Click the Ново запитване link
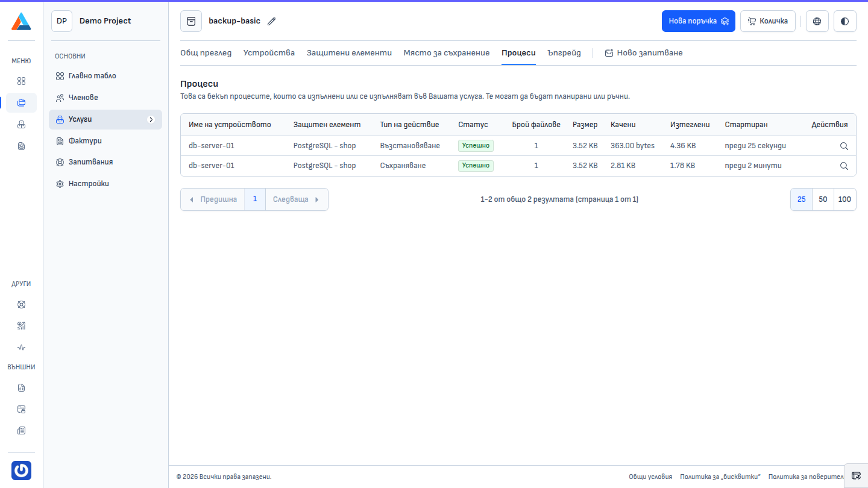868x488 pixels. (644, 53)
